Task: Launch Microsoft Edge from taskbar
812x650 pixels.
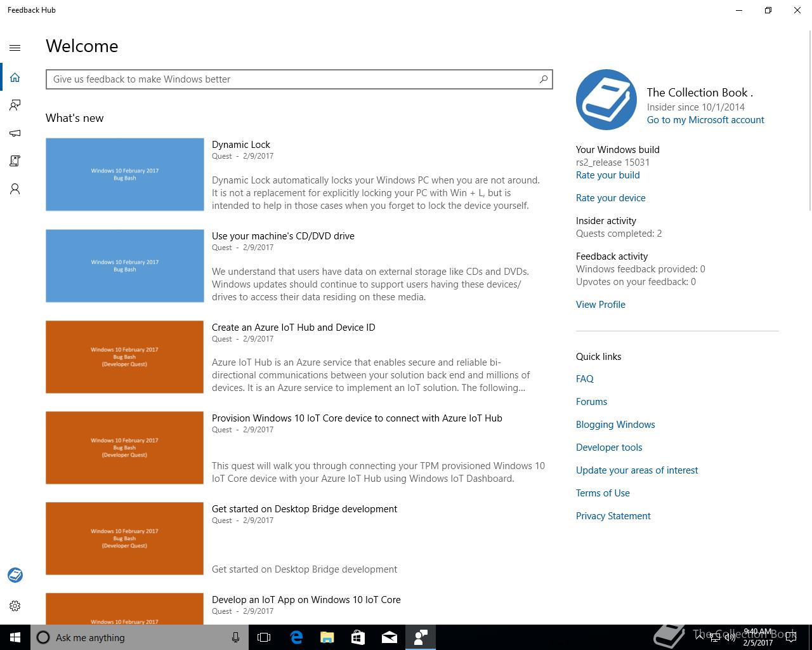Action: tap(296, 637)
